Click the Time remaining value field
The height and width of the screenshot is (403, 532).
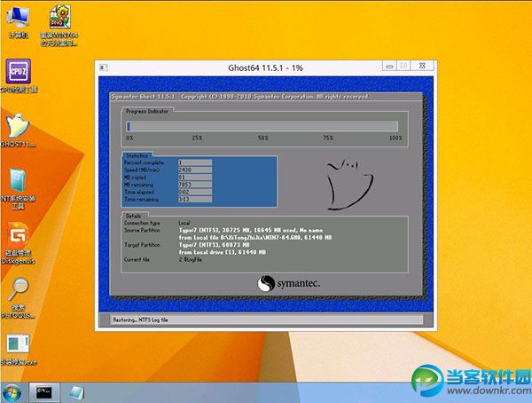pyautogui.click(x=195, y=200)
